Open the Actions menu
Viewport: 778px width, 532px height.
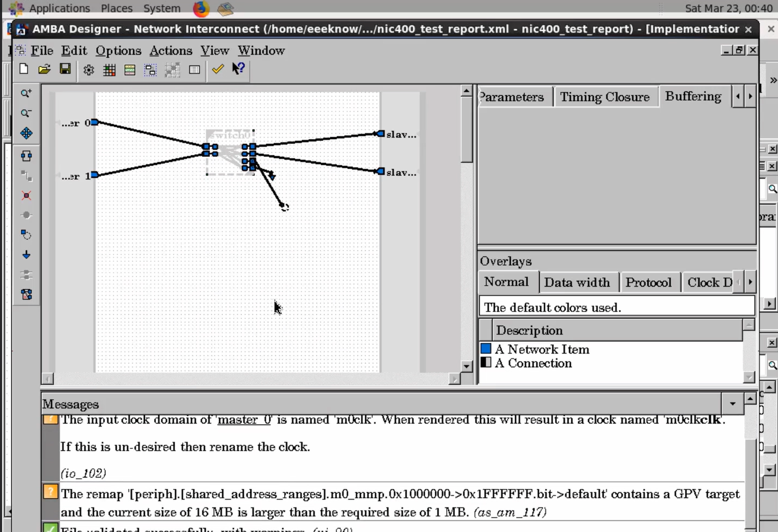(x=171, y=50)
